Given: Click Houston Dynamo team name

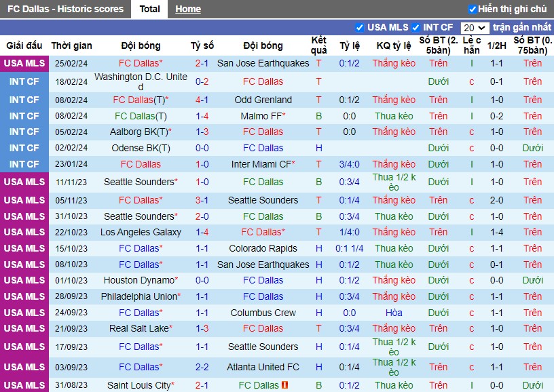Looking at the screenshot, I should click(x=141, y=281).
